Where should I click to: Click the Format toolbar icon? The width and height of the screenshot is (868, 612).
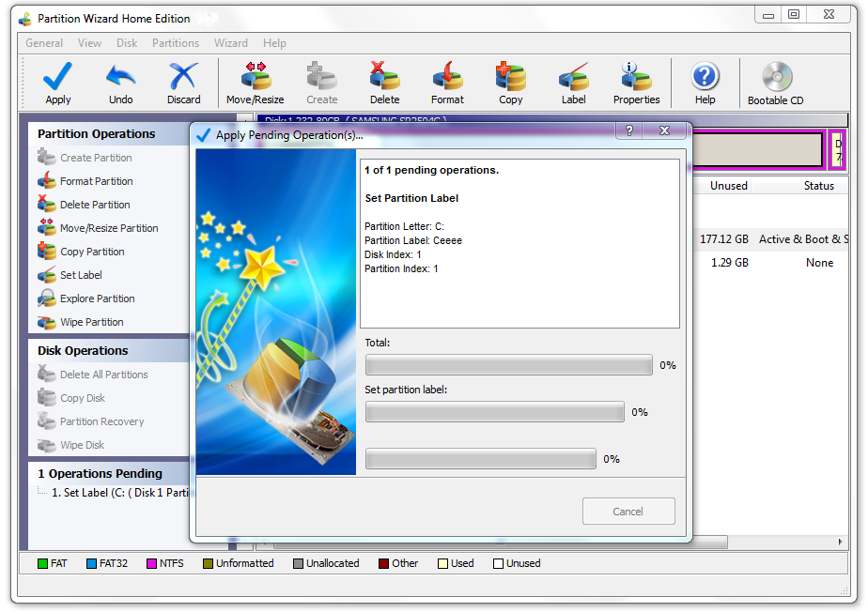point(447,76)
